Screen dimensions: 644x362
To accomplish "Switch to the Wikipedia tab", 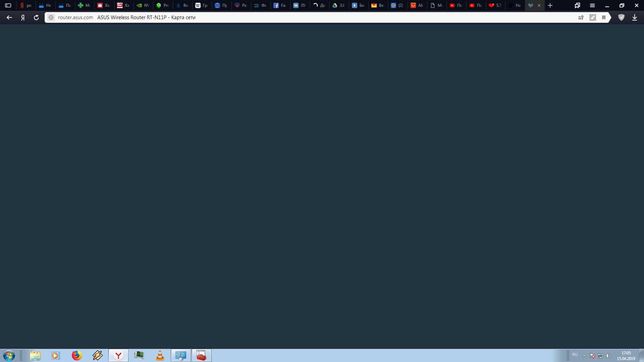I will [201, 6].
